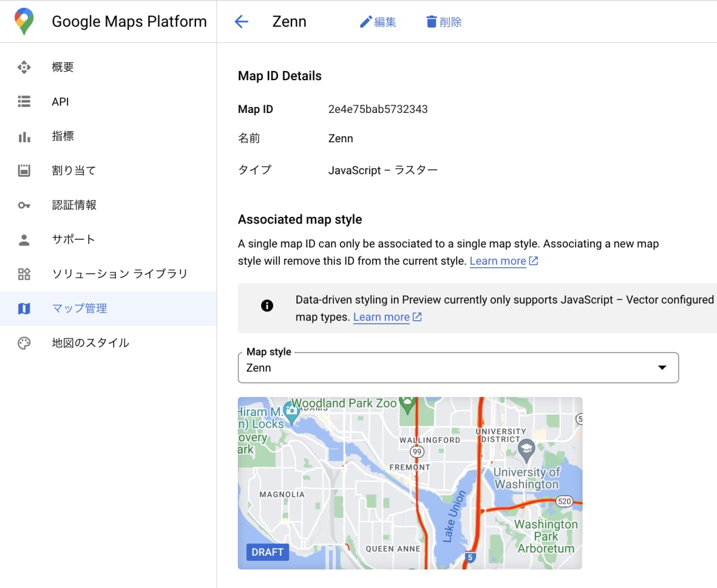
Task: Click the Google Maps Platform logo pin
Action: click(24, 22)
